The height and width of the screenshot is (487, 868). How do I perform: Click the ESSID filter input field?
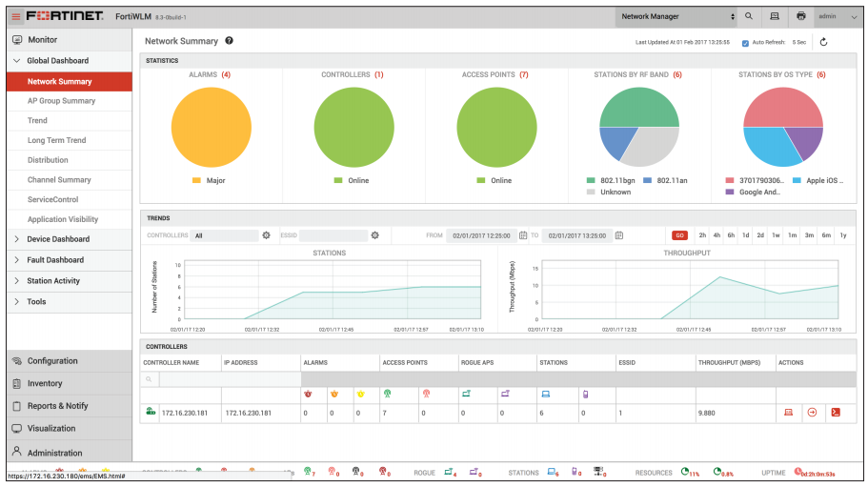[x=333, y=235]
